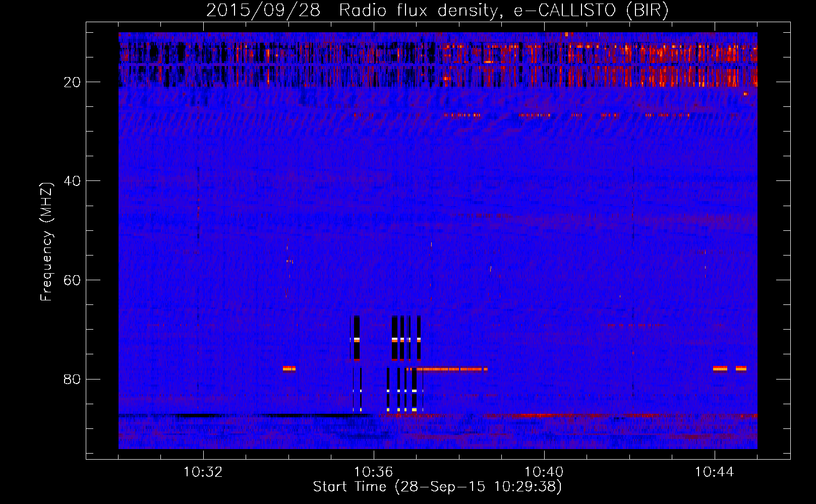Click the x-axis label 'Start Time (28-Sep-15 10:29:38)'
Image resolution: width=816 pixels, height=504 pixels.
coord(437,487)
